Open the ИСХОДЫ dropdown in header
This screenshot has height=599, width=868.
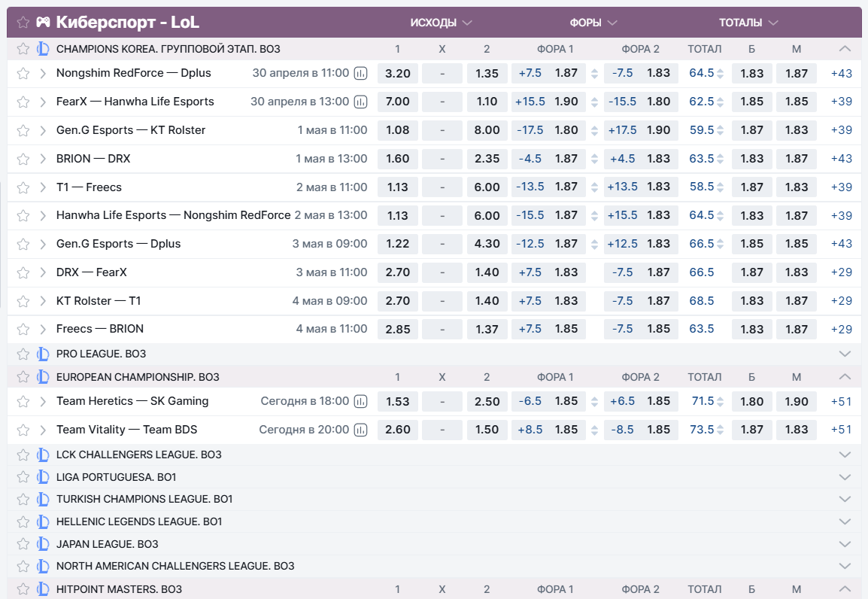tap(441, 23)
